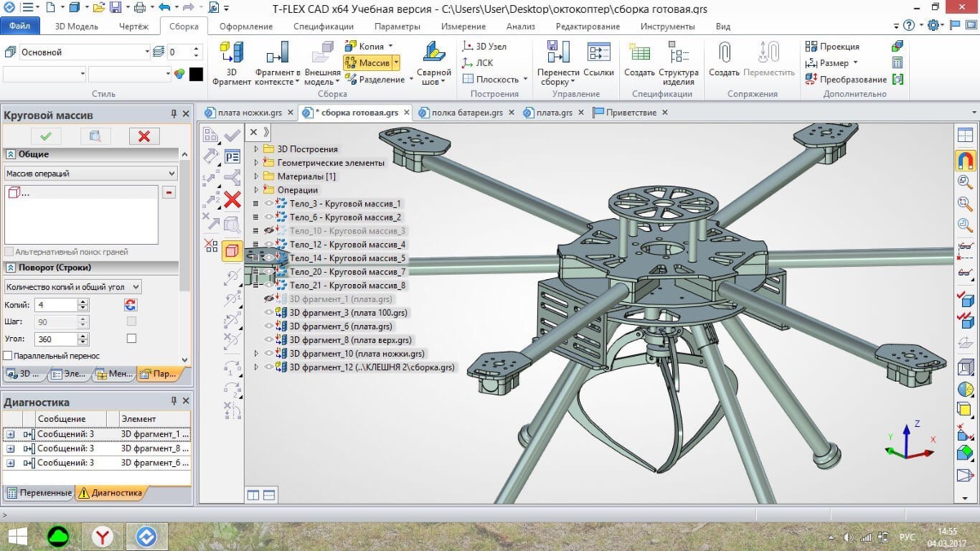Open the Оформление ribbon tab

pos(246,26)
